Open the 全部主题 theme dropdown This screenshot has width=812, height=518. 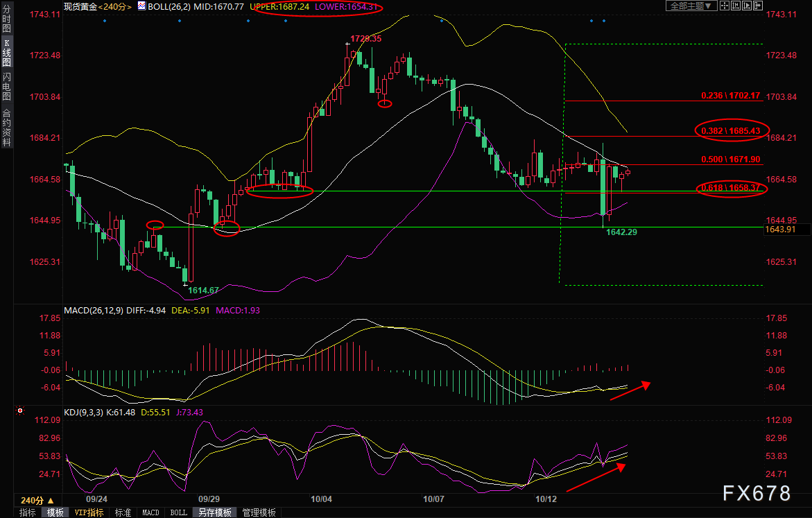689,6
